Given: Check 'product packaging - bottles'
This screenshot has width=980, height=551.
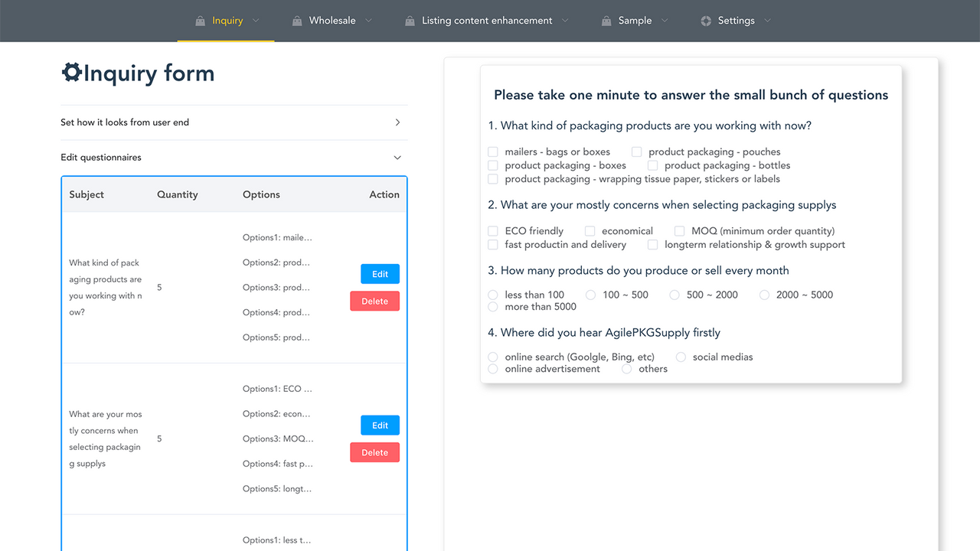Looking at the screenshot, I should click(x=652, y=165).
